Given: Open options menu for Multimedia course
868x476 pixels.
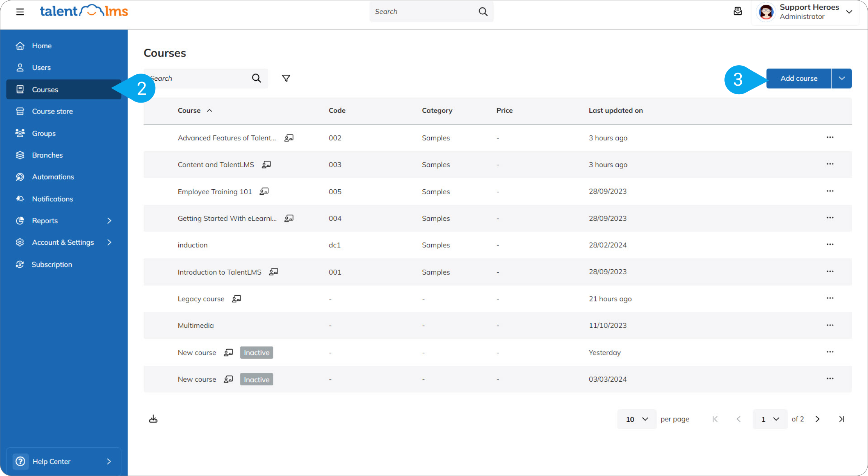Looking at the screenshot, I should 830,325.
